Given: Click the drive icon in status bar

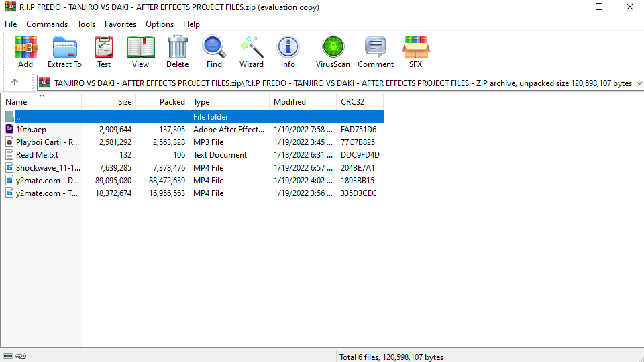Looking at the screenshot, I should tap(8, 356).
